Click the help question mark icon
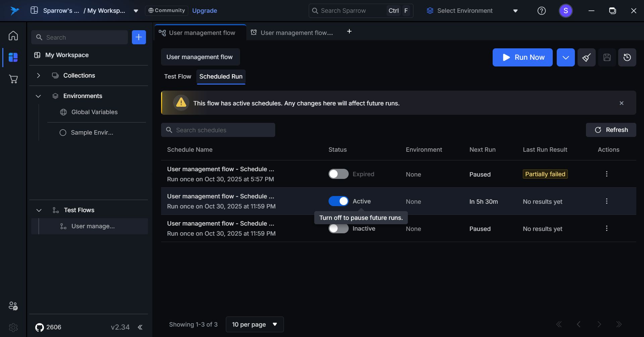 pyautogui.click(x=541, y=11)
